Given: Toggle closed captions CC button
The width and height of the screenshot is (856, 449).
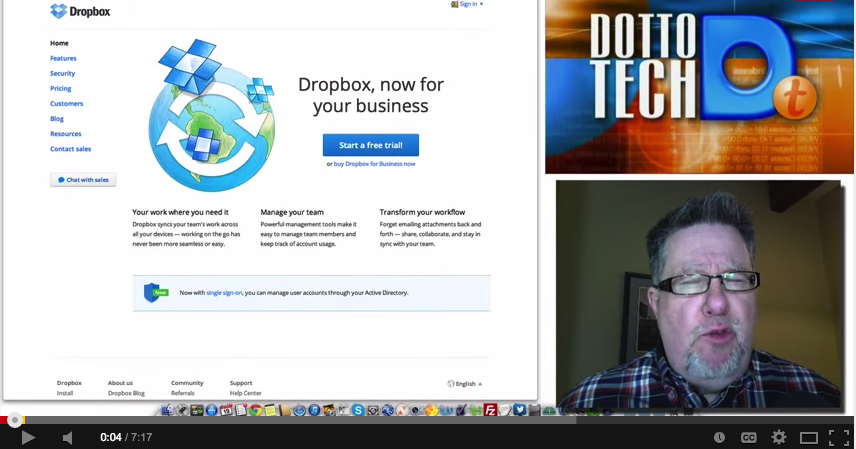Looking at the screenshot, I should [x=748, y=438].
